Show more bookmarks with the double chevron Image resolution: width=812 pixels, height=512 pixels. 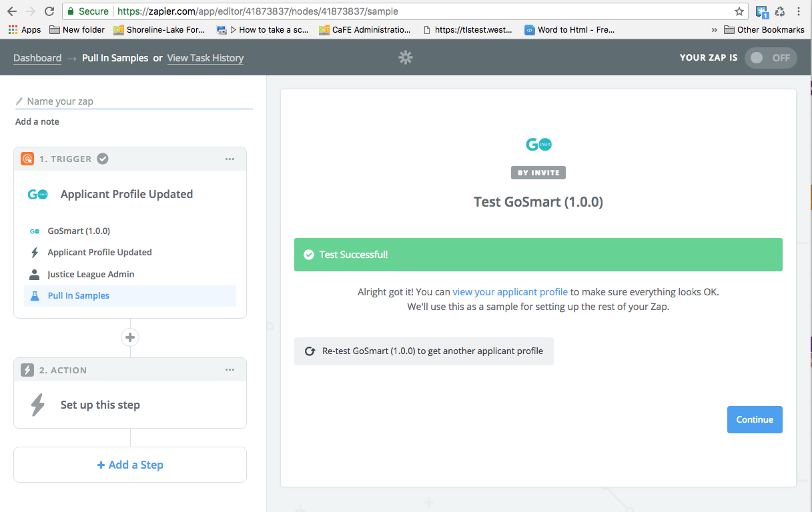(x=715, y=29)
